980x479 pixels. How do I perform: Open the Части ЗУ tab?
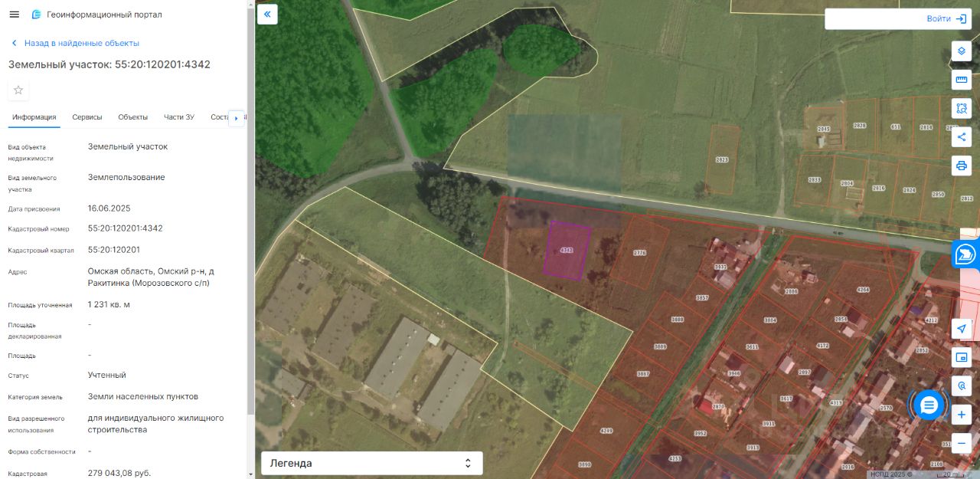coord(179,117)
